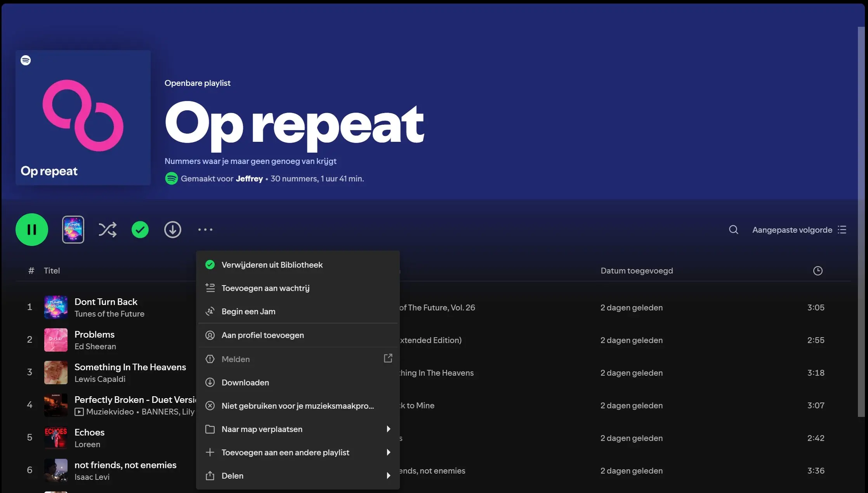868x493 pixels.
Task: Enable shuffle mode
Action: tap(108, 229)
